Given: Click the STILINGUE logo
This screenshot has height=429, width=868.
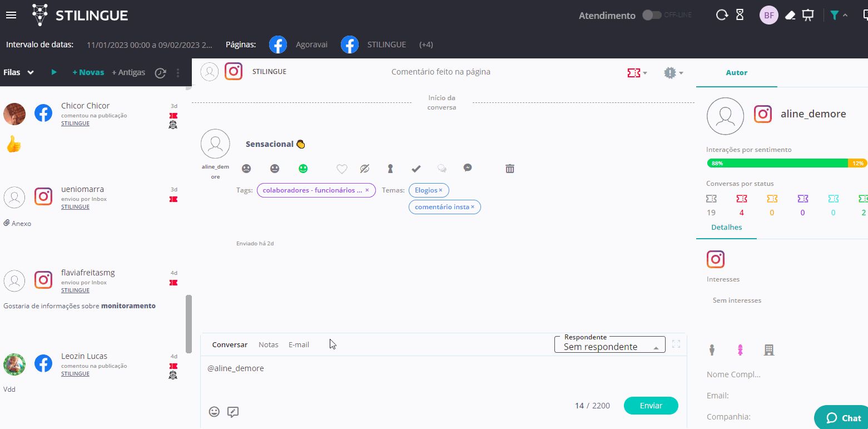Looking at the screenshot, I should [81, 15].
